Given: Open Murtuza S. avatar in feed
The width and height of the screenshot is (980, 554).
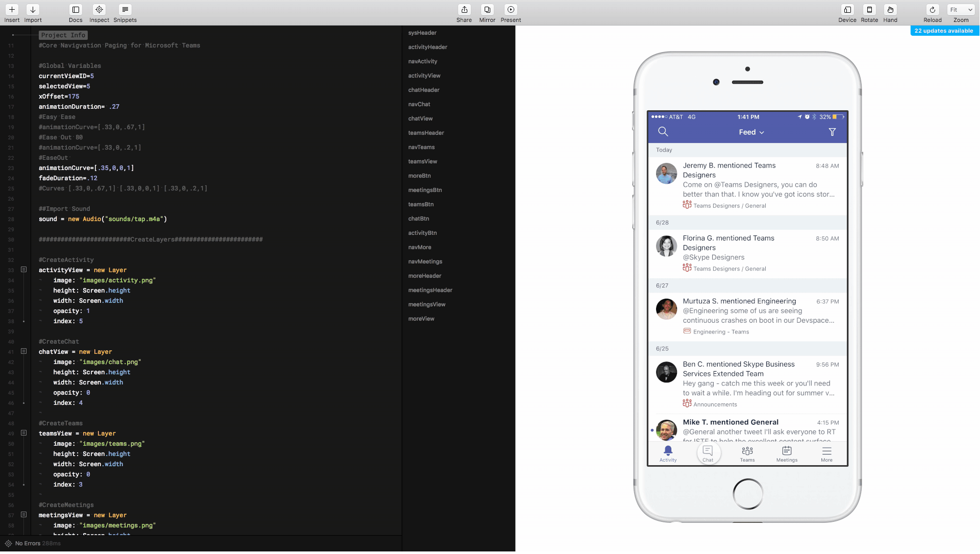Looking at the screenshot, I should (666, 309).
